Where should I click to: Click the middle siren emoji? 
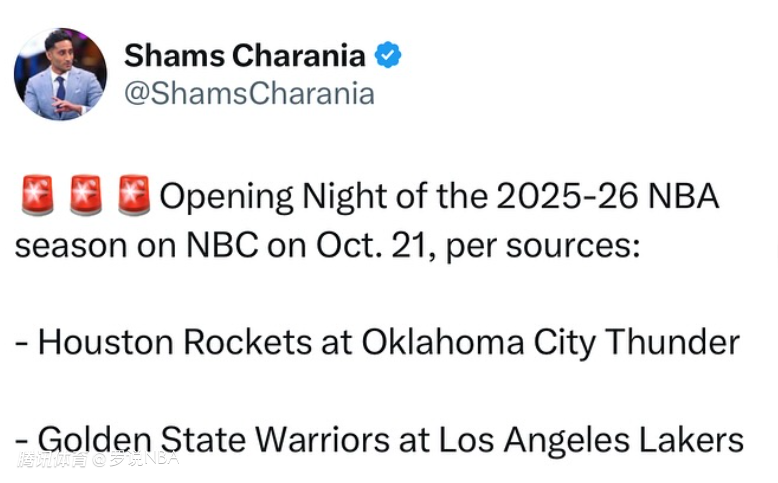86,196
